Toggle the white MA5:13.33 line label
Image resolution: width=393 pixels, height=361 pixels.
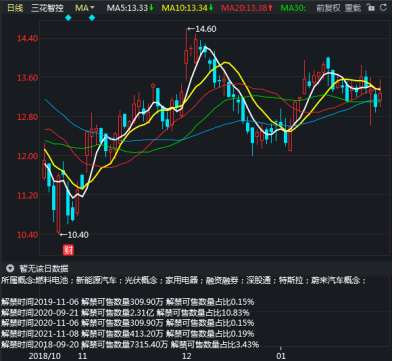[130, 8]
